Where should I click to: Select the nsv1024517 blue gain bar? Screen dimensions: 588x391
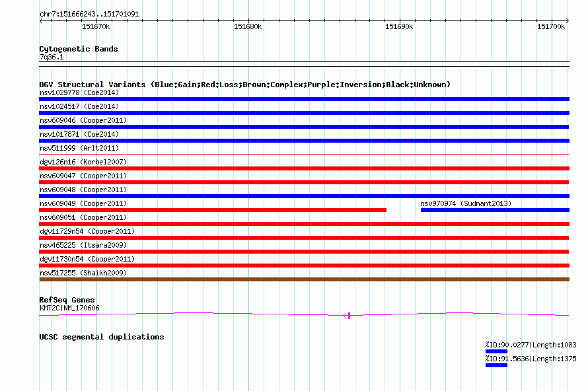[x=304, y=113]
